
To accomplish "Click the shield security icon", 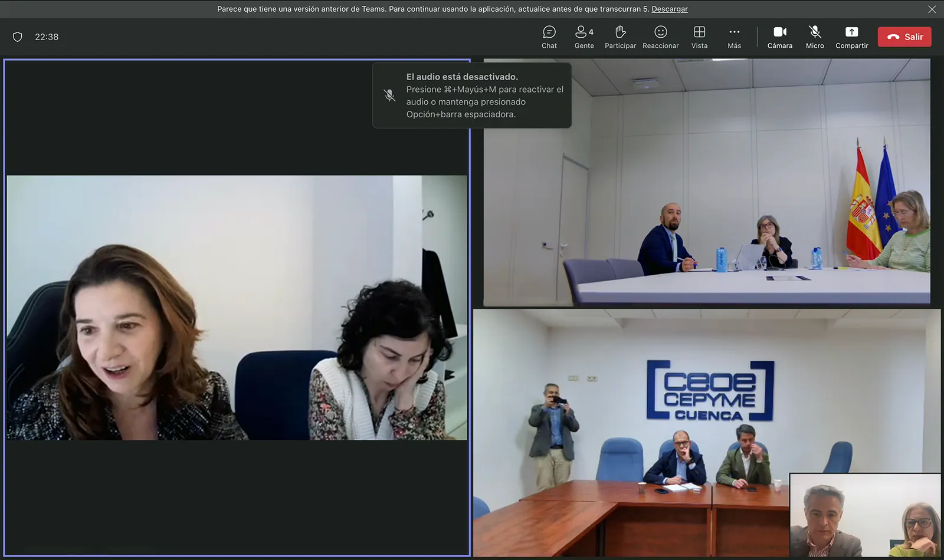I will pyautogui.click(x=18, y=37).
